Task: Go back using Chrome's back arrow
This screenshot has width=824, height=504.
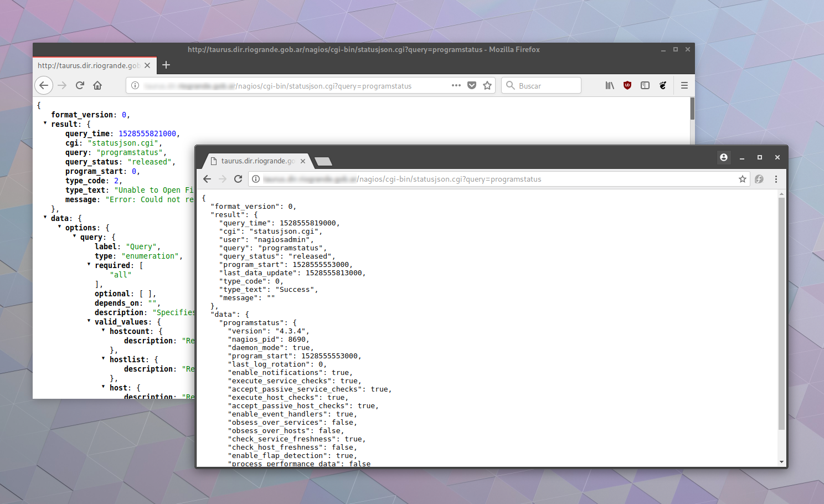Action: point(207,178)
